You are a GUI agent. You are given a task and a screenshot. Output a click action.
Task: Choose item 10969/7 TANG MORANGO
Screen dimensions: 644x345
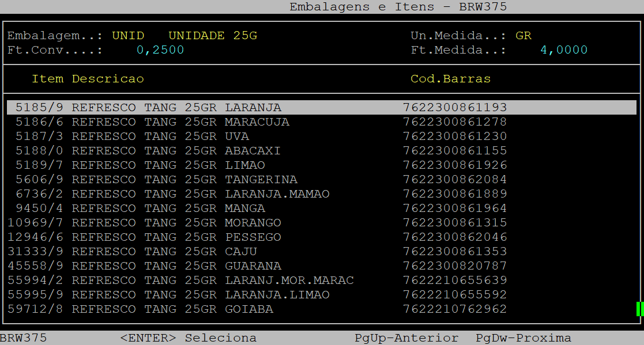[322, 222]
